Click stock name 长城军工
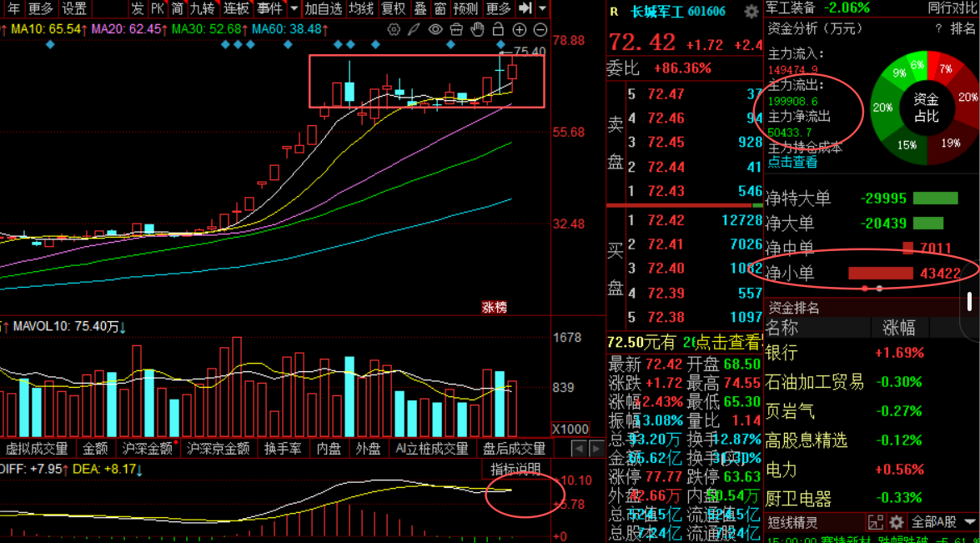 [x=657, y=12]
